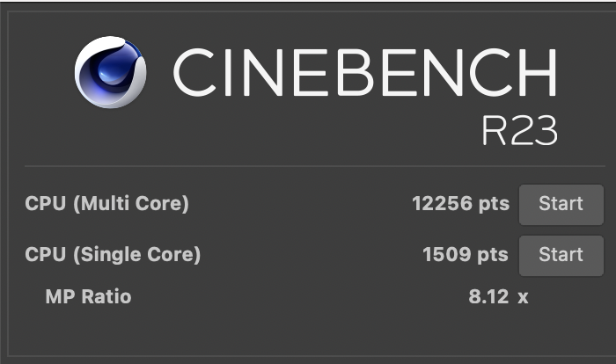
Task: Click the divider line below the header
Action: point(308,166)
